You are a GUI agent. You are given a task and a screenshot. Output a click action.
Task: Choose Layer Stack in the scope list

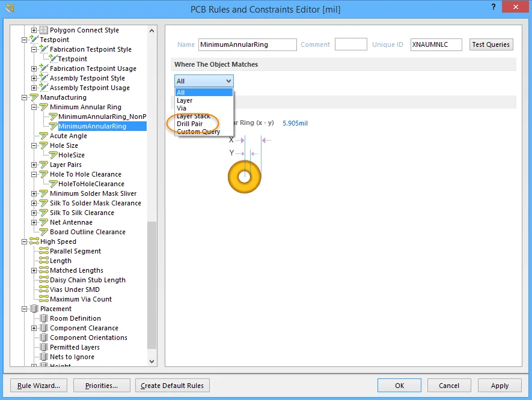(x=204, y=116)
